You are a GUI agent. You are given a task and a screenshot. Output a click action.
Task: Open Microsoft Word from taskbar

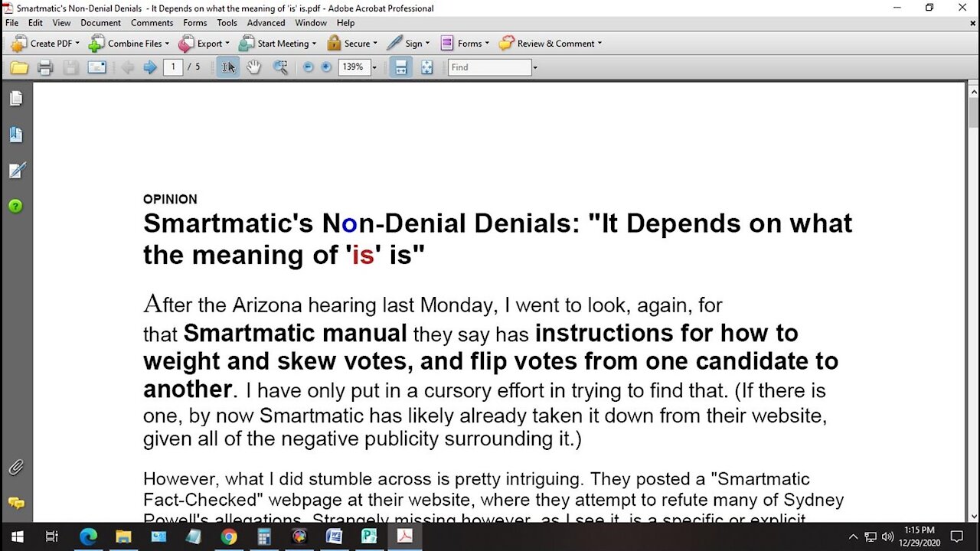334,536
